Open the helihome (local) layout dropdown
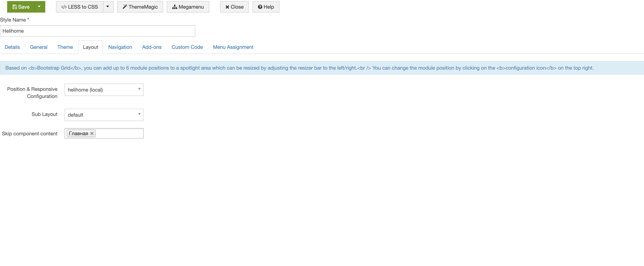The width and height of the screenshot is (644, 266). point(104,90)
